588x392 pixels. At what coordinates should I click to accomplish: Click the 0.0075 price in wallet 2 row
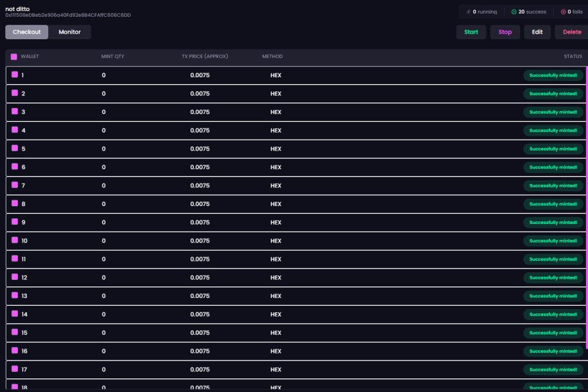[200, 94]
